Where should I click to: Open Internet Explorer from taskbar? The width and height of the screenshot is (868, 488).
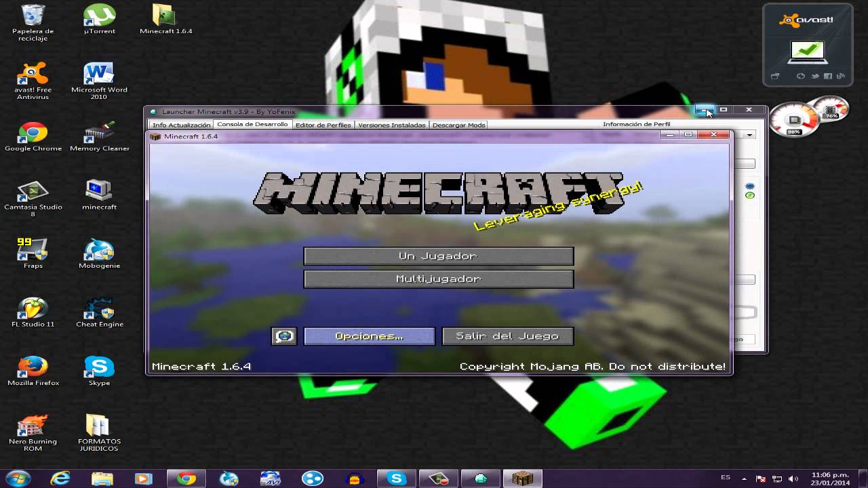point(60,479)
